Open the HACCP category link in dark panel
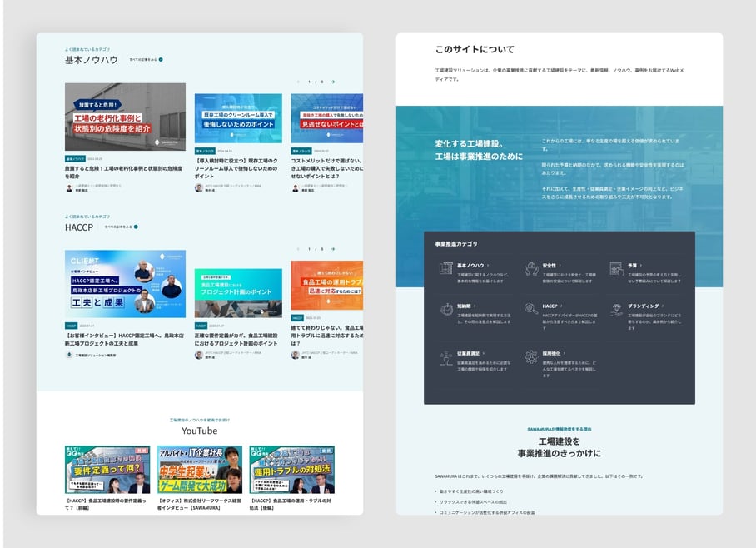 [x=550, y=306]
